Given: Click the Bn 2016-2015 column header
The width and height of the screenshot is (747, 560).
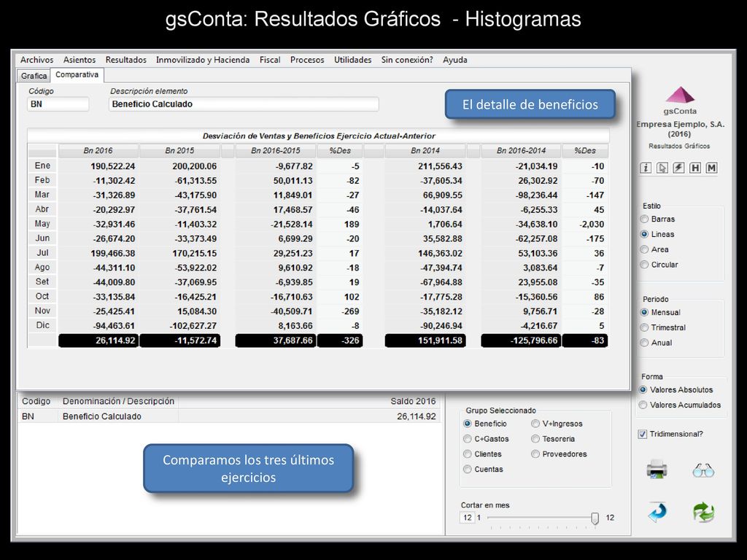Looking at the screenshot, I should point(275,150).
